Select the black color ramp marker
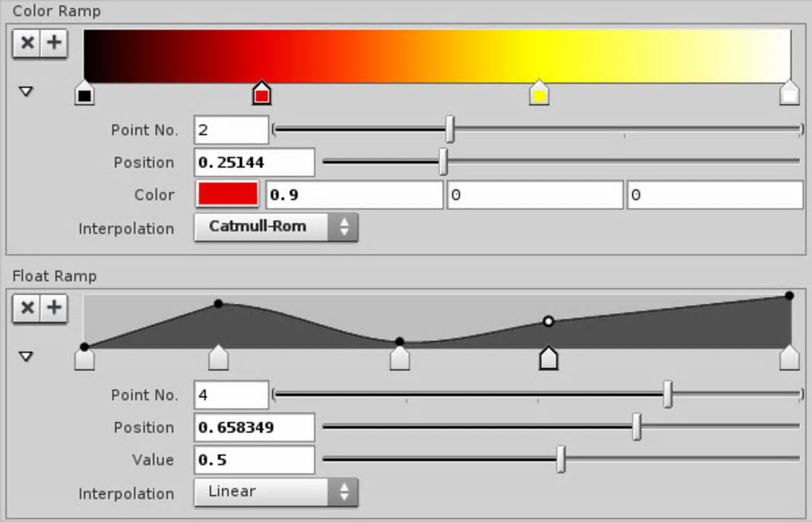Screen dimensions: 812x522 pos(84,92)
